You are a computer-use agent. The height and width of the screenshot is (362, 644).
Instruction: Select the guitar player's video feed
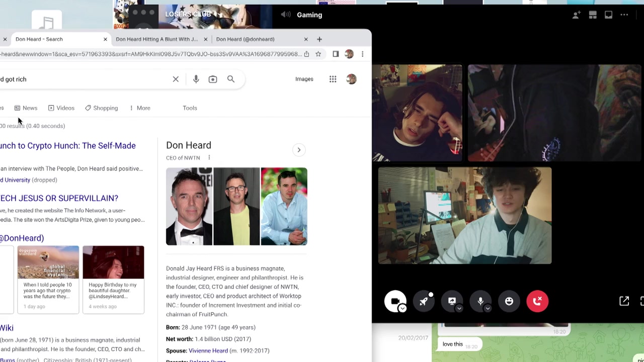pyautogui.click(x=554, y=113)
